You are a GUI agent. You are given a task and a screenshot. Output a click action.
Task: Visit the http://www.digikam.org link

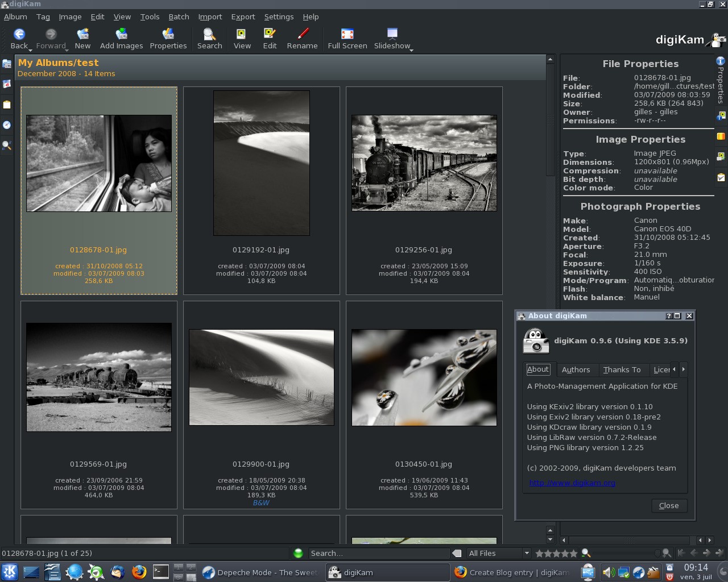click(x=571, y=483)
